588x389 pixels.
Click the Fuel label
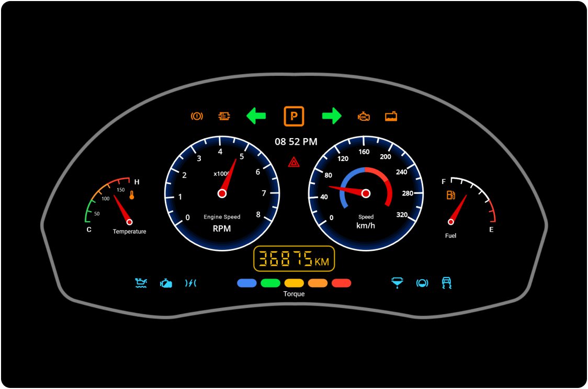[x=451, y=236]
